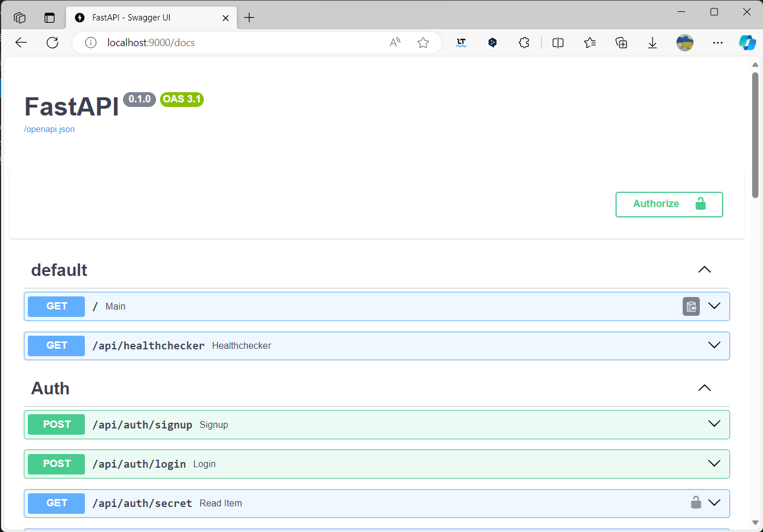Click the /api/auth/secret path text
Viewport: 763px width, 532px height.
click(142, 504)
